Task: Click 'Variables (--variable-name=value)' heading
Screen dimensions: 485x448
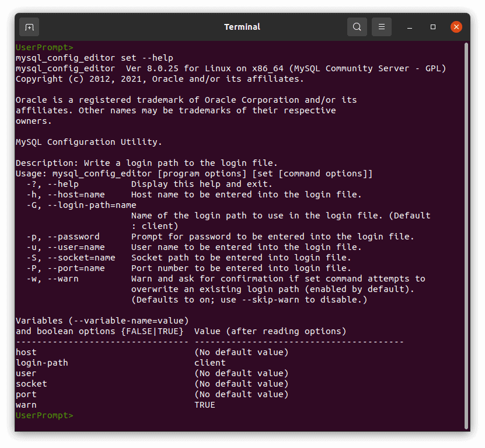Action: [x=102, y=321]
